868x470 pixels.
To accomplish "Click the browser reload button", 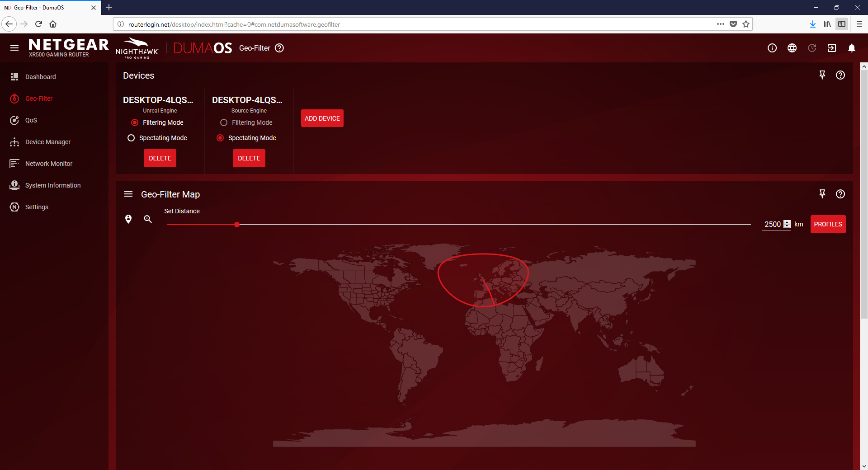I will point(38,24).
